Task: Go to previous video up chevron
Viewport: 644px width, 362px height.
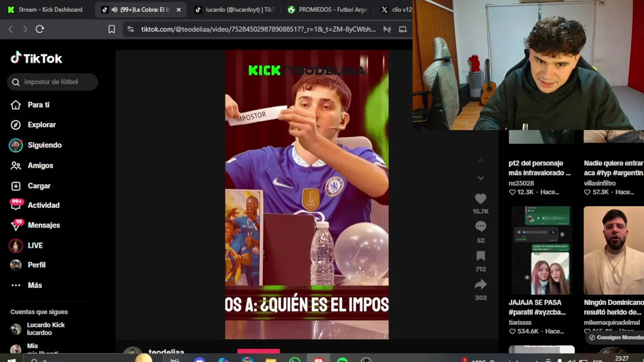Action: pyautogui.click(x=480, y=161)
